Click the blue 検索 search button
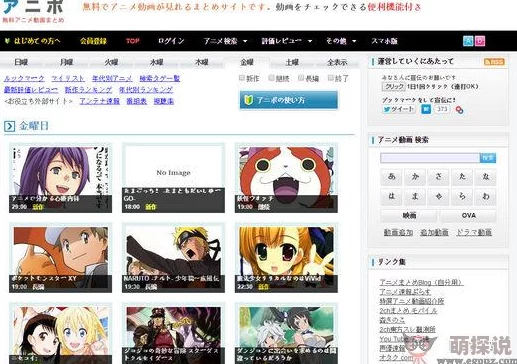 coord(488,158)
